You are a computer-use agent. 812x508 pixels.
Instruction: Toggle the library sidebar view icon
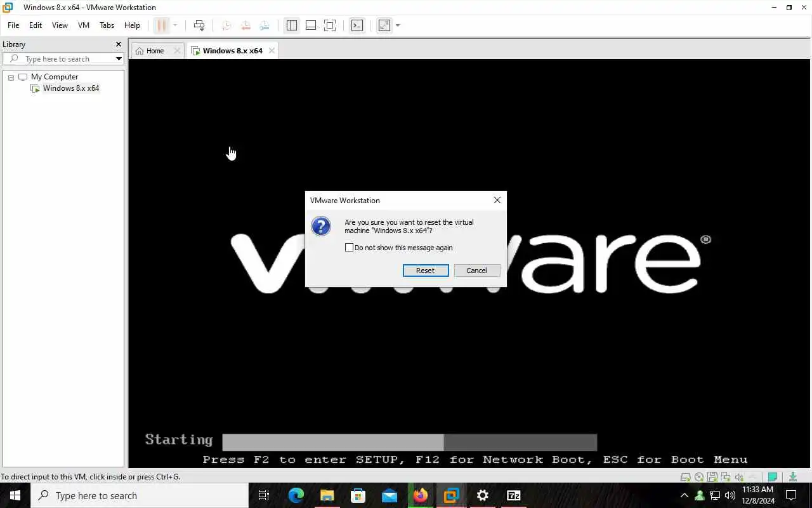292,25
